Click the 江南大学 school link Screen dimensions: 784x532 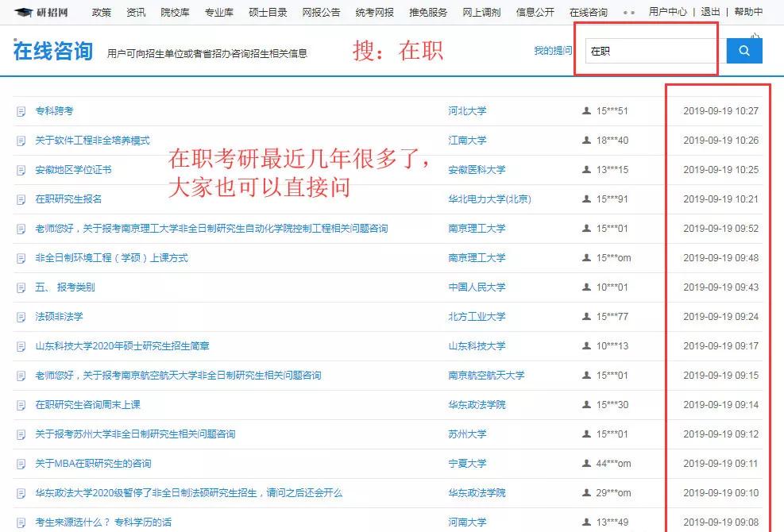(x=468, y=141)
